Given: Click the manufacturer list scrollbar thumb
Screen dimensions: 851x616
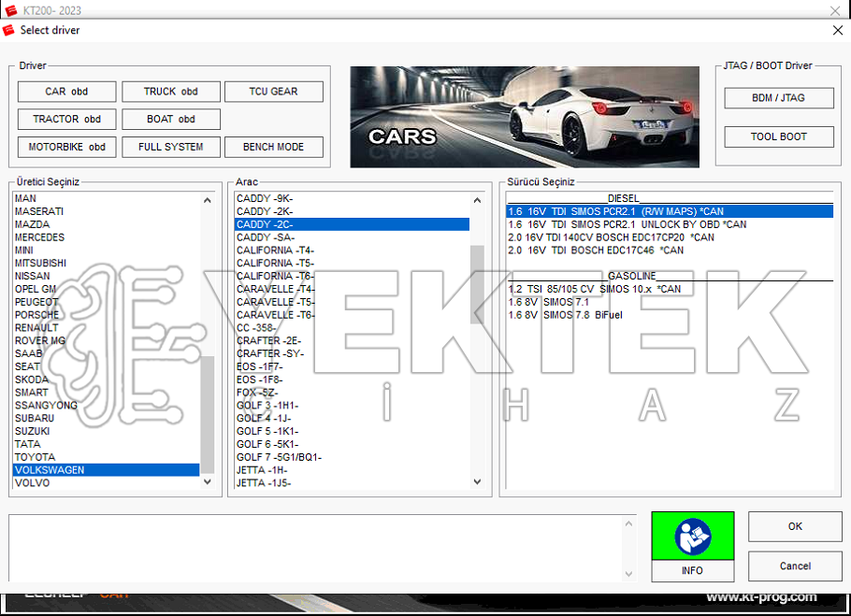Looking at the screenshot, I should (x=208, y=414).
